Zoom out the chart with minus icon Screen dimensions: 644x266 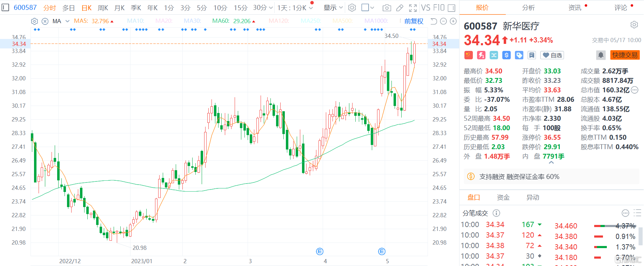click(x=443, y=21)
